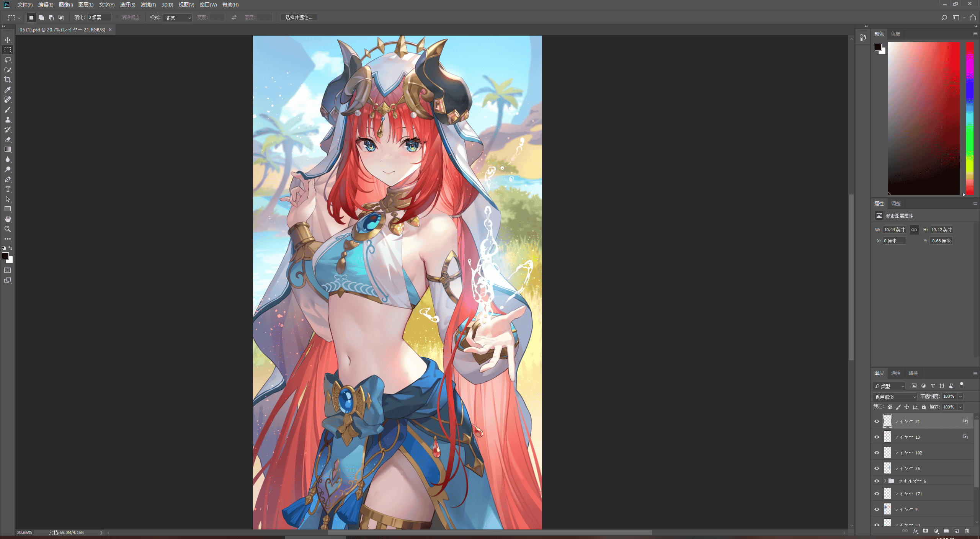Hide layer レイヤー 102 via eye icon
Screen dimensions: 980x539
tap(877, 452)
